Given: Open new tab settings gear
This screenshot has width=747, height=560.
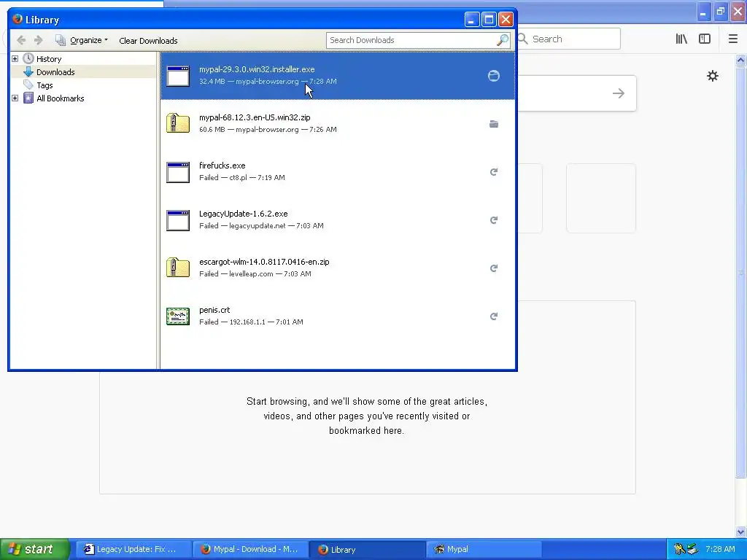Looking at the screenshot, I should point(712,76).
